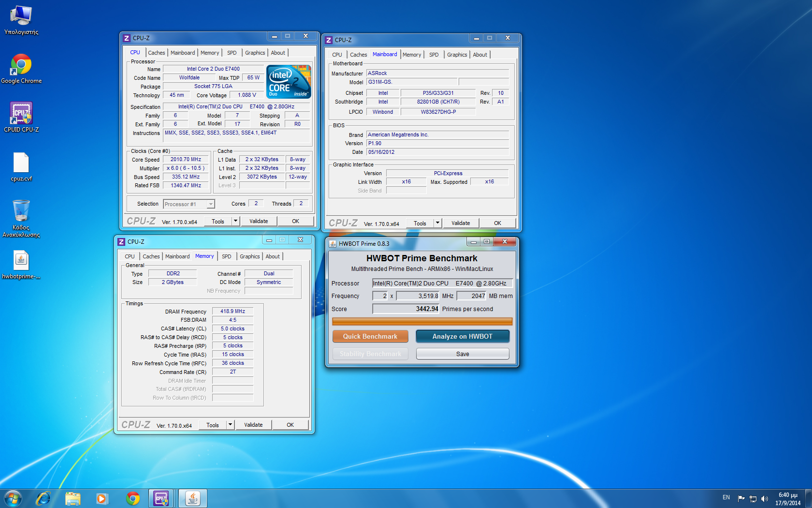Click Validate in Memory window

[253, 425]
